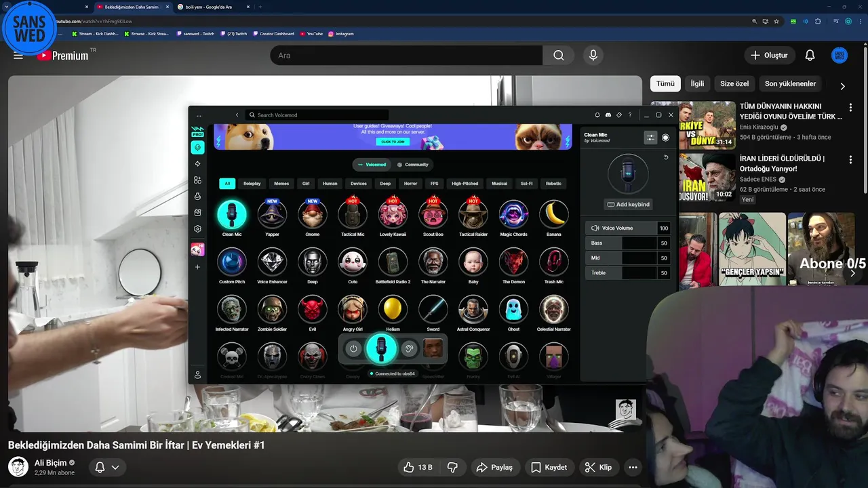The image size is (868, 488).
Task: Select the Baby voice
Action: [x=473, y=262]
